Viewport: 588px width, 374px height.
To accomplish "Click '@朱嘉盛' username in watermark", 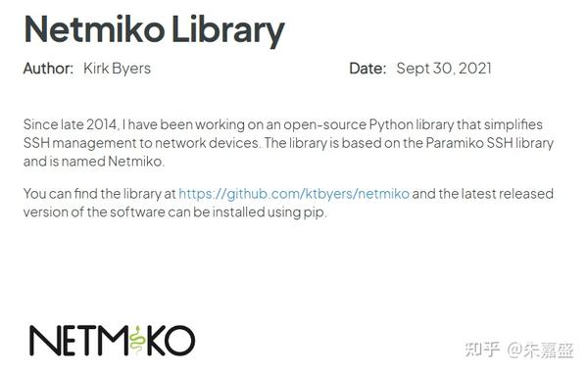I will pyautogui.click(x=540, y=351).
